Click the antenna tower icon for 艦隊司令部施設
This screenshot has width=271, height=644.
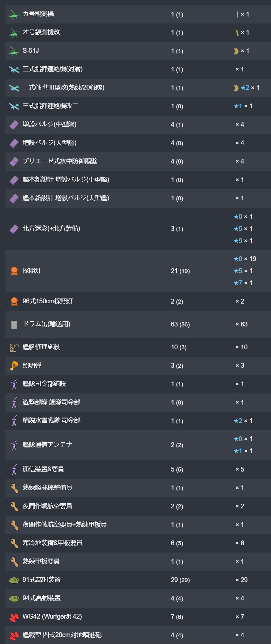pyautogui.click(x=14, y=384)
